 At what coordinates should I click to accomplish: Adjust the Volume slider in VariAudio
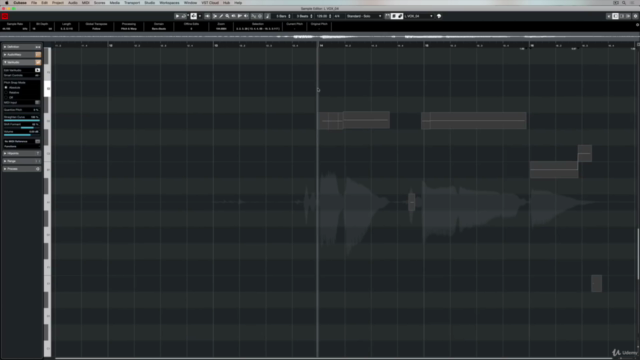[x=22, y=135]
